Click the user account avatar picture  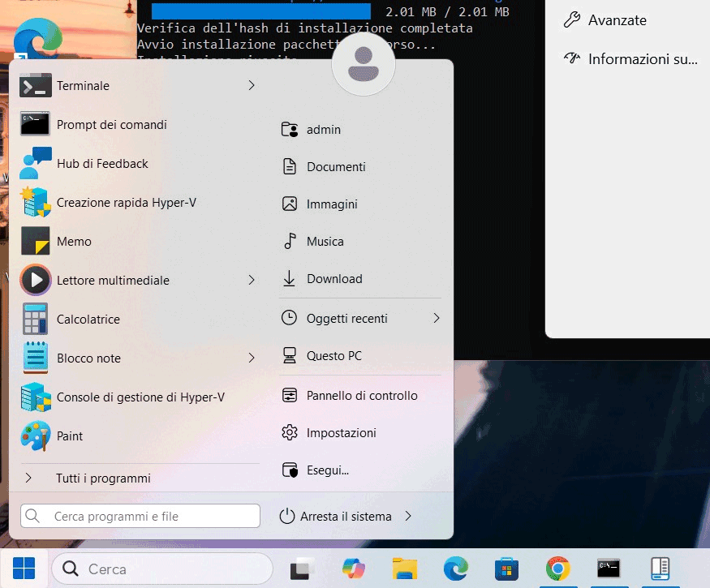(363, 64)
